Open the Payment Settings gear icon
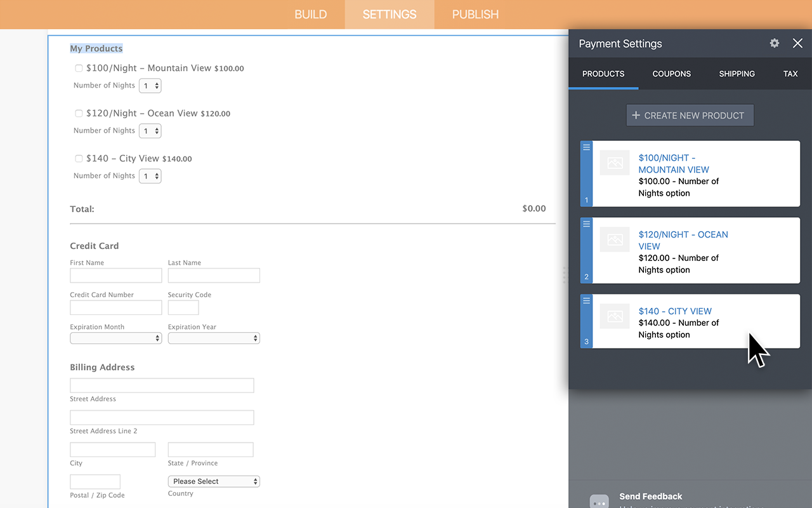 click(774, 43)
